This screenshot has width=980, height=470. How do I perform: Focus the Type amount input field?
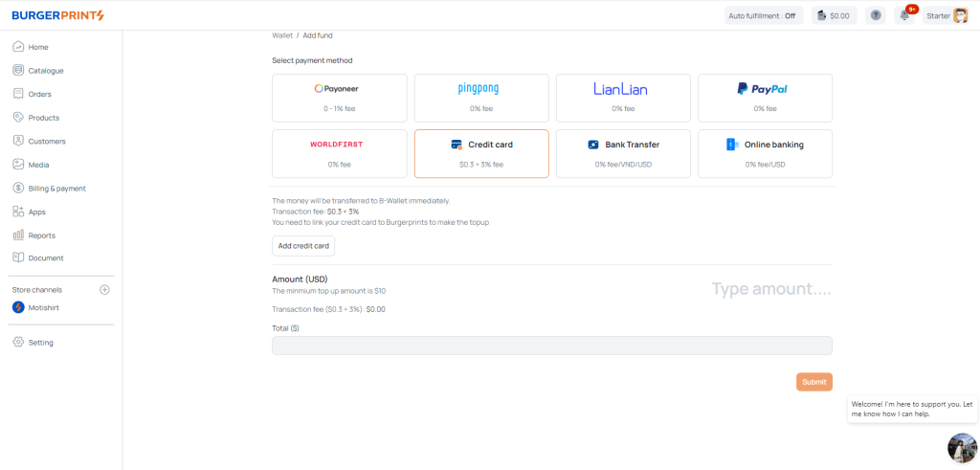tap(770, 289)
